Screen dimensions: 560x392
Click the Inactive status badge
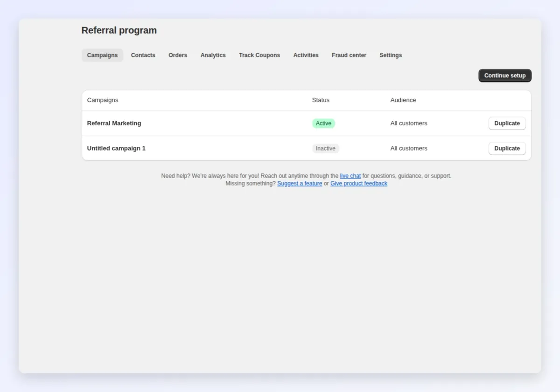pyautogui.click(x=325, y=148)
